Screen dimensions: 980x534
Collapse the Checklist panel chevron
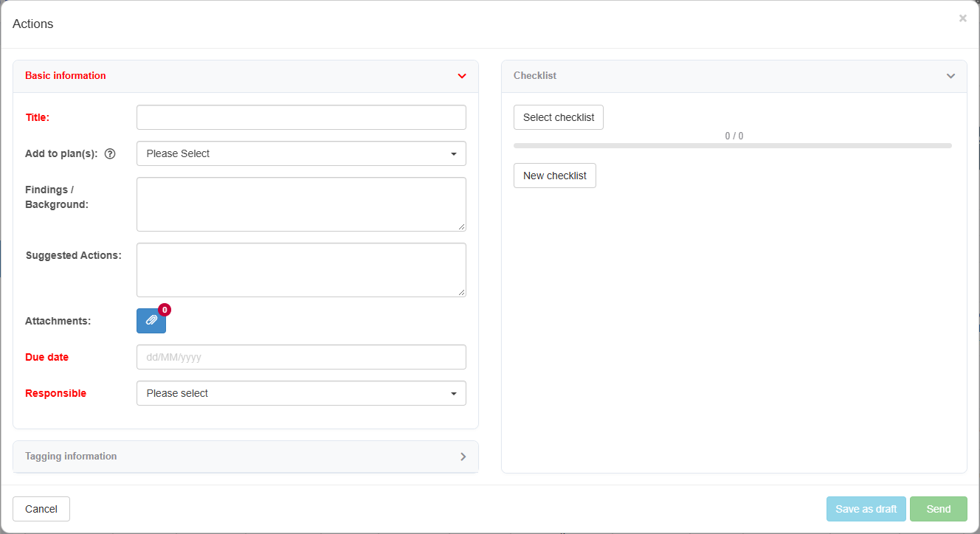(950, 76)
